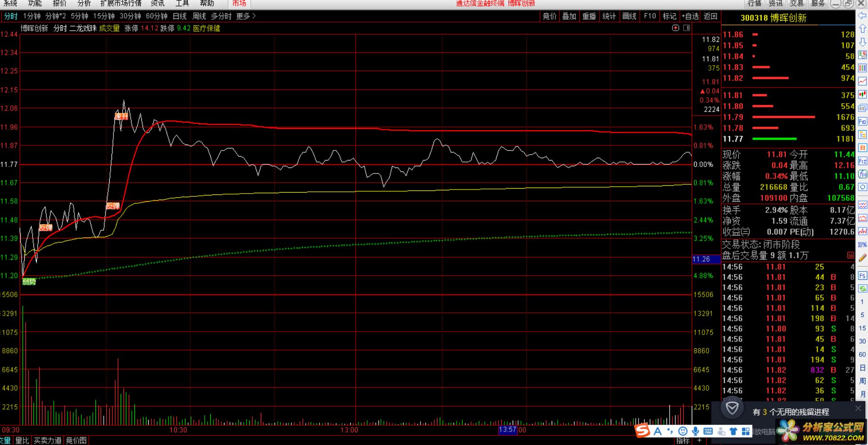
Task: Select the 量比 tab at bottom
Action: [22, 440]
